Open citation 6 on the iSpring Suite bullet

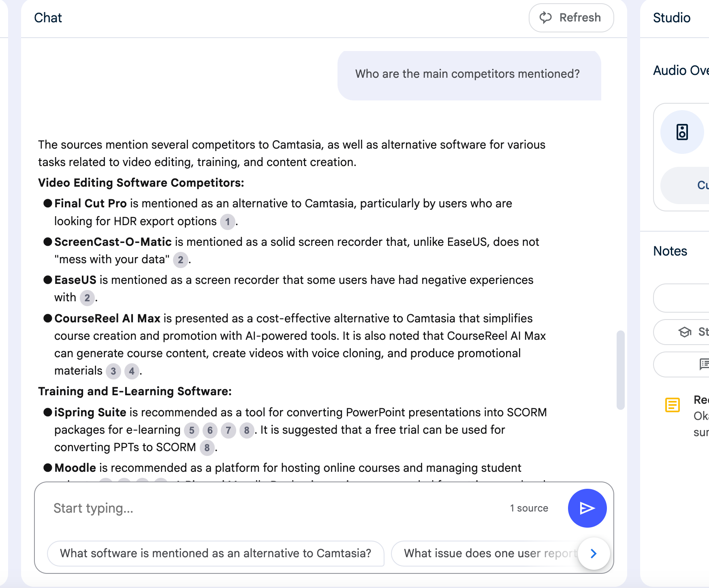pos(210,430)
